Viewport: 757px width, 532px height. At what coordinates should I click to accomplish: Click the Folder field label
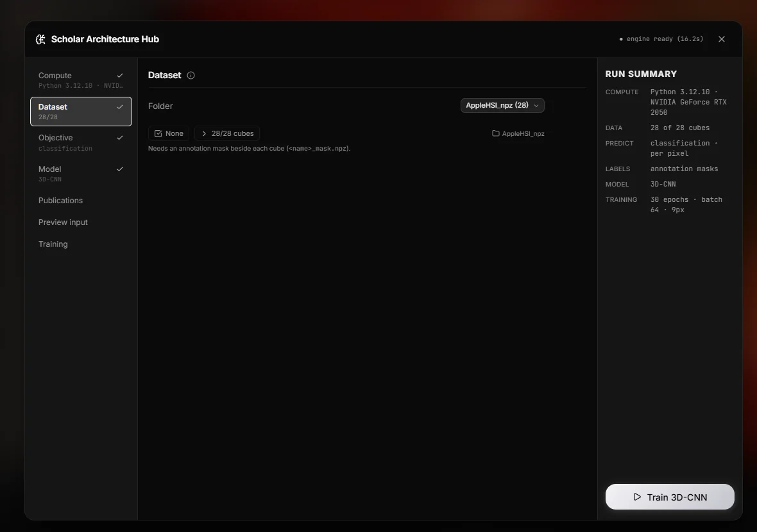click(x=160, y=106)
